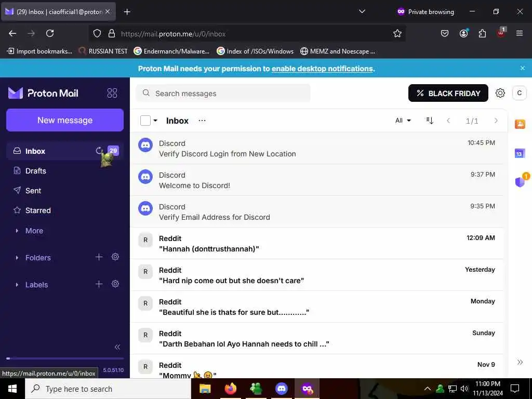Reload the browser page
Screen dimensions: 532x399
coord(50,33)
